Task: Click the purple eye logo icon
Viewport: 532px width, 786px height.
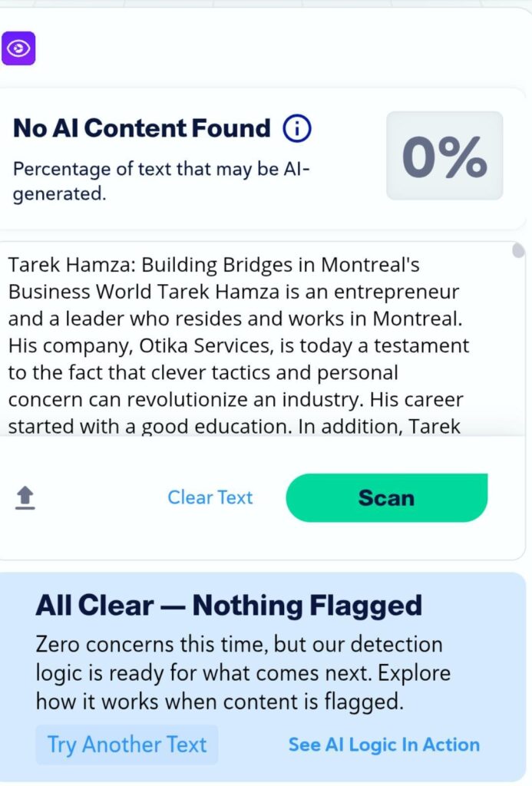Action: coord(18,49)
